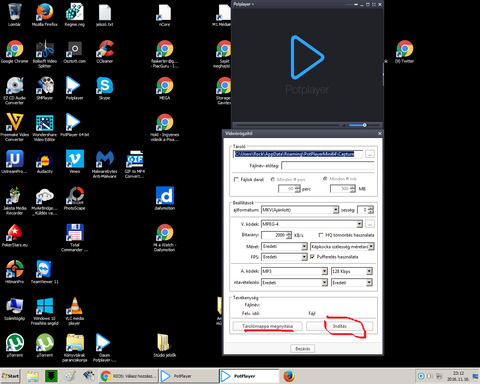Select the Skype desktop shortcut

tap(105, 88)
